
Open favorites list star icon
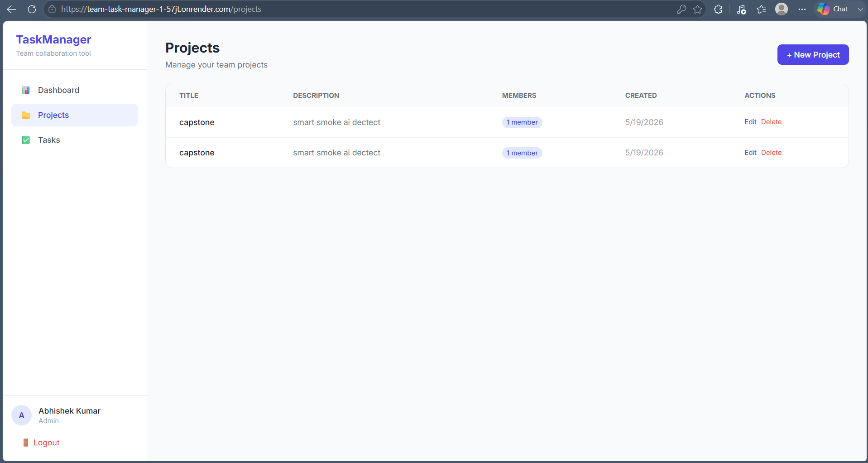point(762,9)
